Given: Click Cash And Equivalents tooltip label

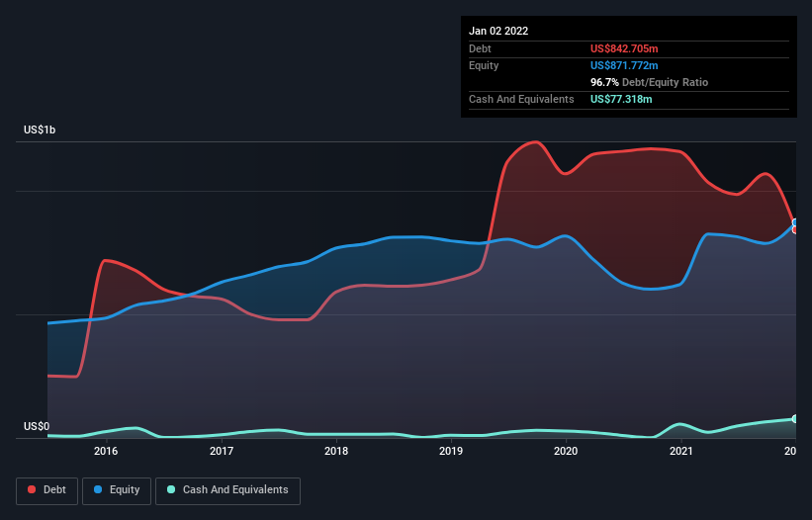Looking at the screenshot, I should (x=521, y=99).
